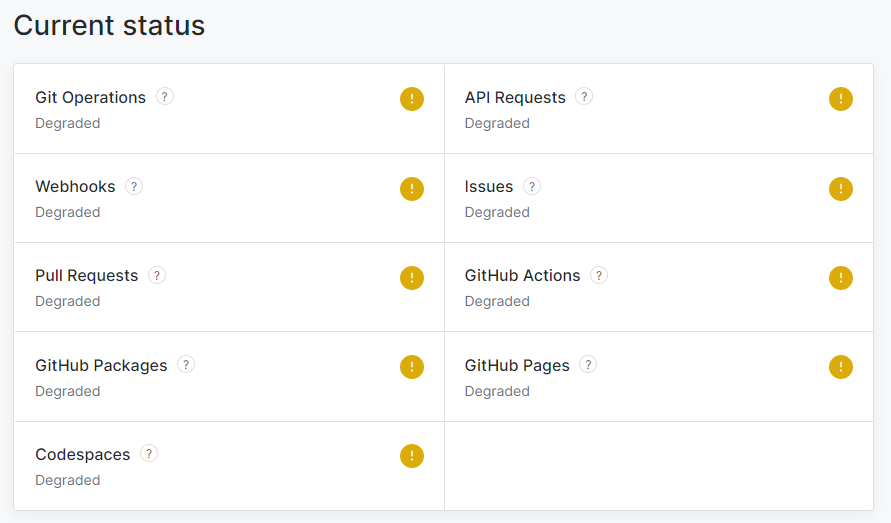Select the exclamation icon for Codespaces
This screenshot has height=523, width=891.
[x=412, y=456]
